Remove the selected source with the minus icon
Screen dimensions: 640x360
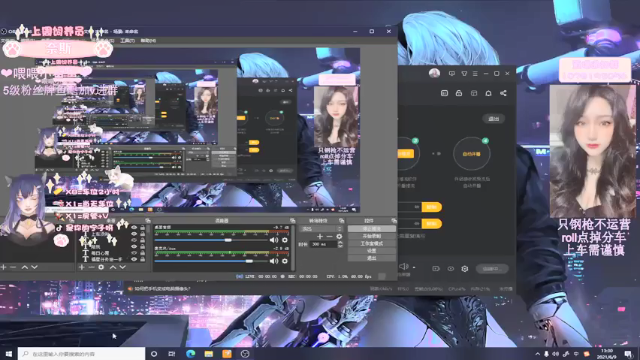click(91, 267)
